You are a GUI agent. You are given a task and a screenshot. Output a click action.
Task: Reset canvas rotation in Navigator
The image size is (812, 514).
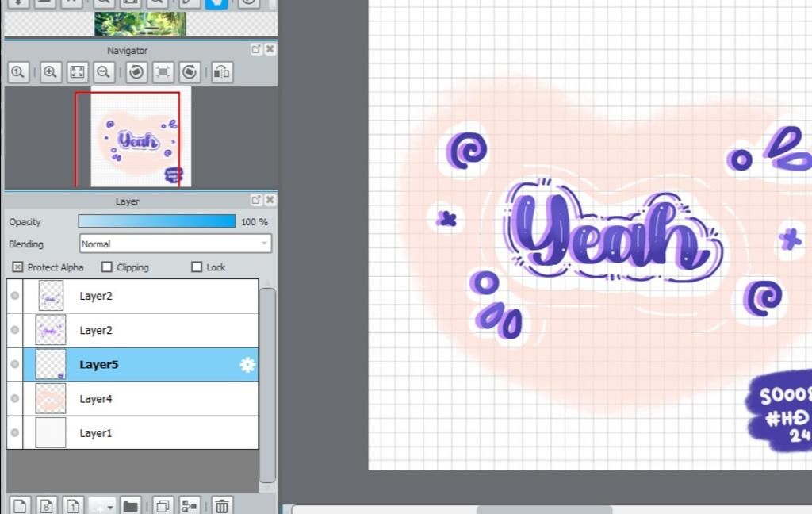[163, 72]
